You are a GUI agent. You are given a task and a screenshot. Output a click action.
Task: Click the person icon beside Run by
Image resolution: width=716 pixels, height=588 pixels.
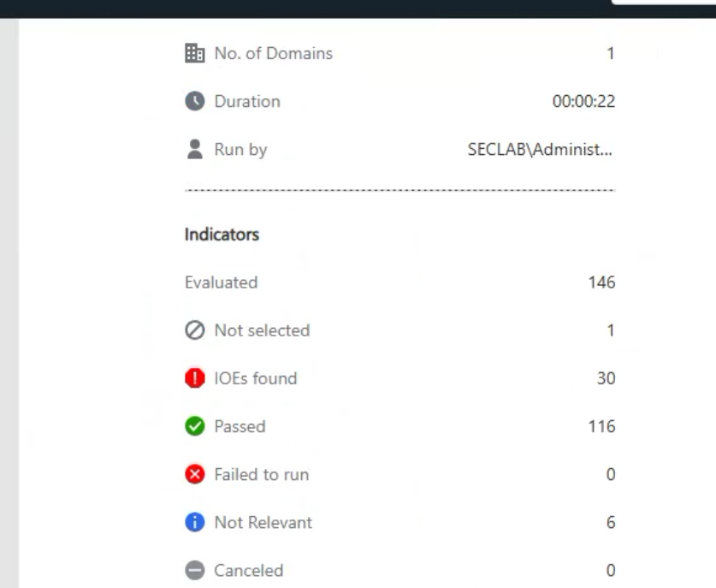coord(194,150)
